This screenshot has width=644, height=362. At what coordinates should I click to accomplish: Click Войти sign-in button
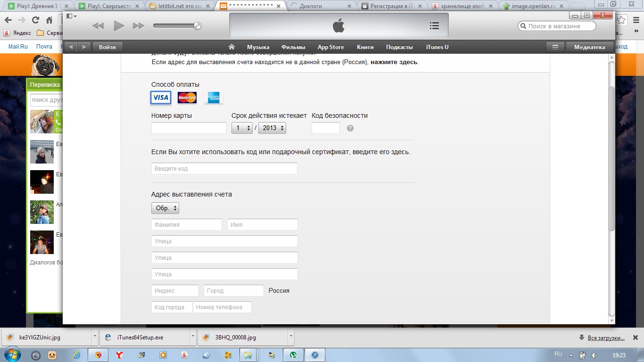tap(107, 47)
